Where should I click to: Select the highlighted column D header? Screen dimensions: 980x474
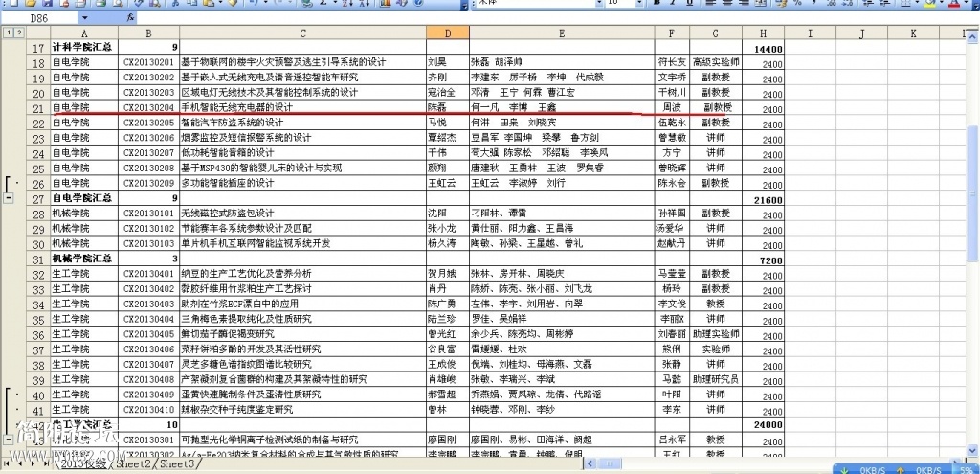pyautogui.click(x=448, y=34)
